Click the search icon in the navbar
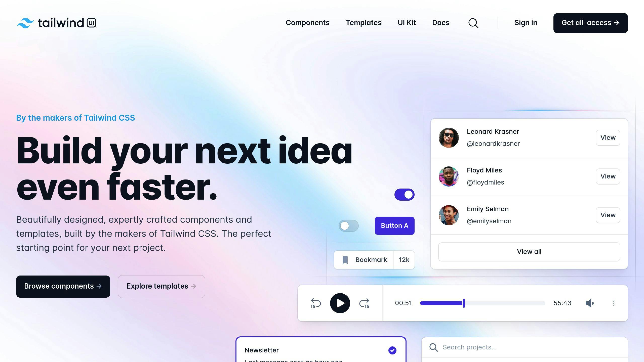 click(x=473, y=23)
